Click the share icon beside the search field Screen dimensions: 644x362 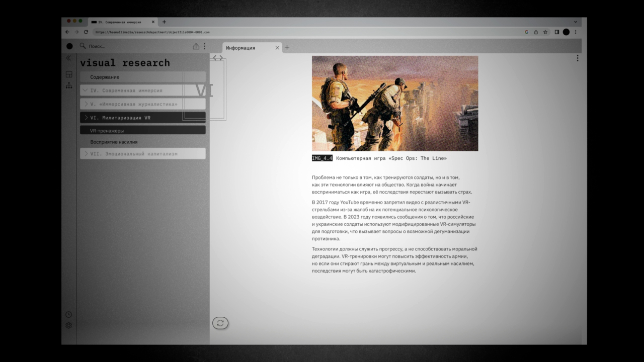[196, 46]
